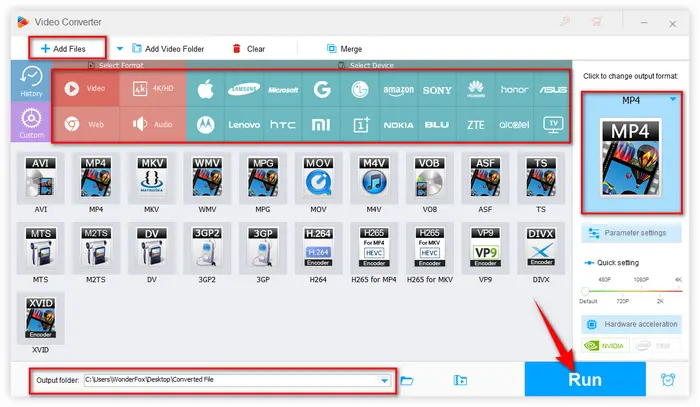Screen dimensions: 700x407
Task: Choose the Nokia device brand
Action: tap(398, 125)
